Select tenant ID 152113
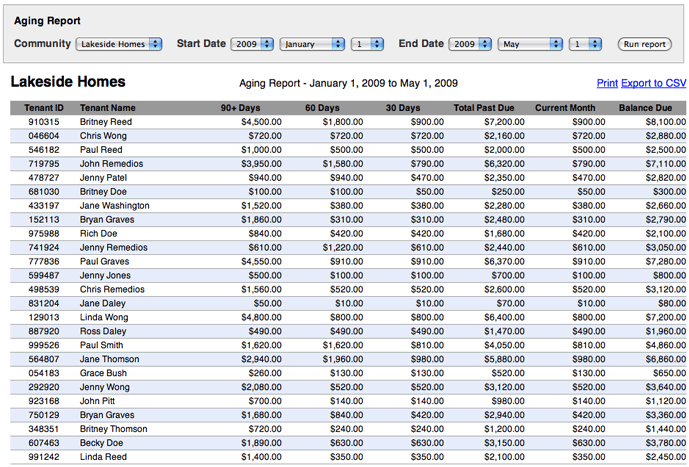Image resolution: width=689 pixels, height=467 pixels. coord(44,220)
